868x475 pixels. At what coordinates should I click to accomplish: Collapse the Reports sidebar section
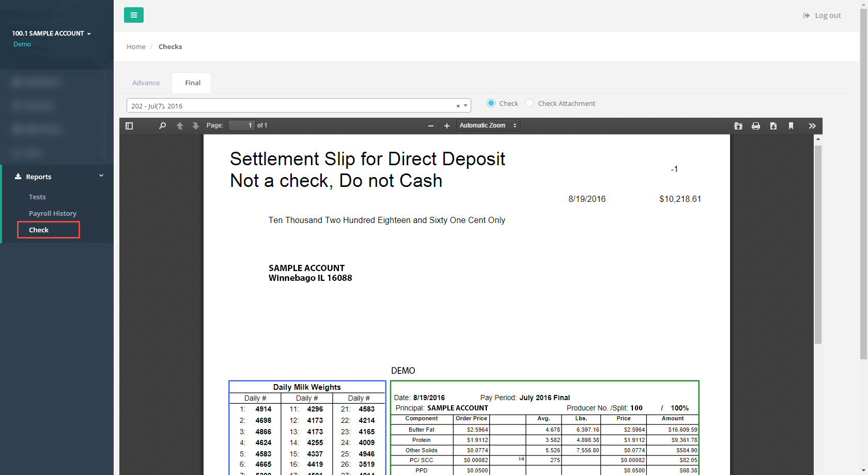[x=101, y=176]
